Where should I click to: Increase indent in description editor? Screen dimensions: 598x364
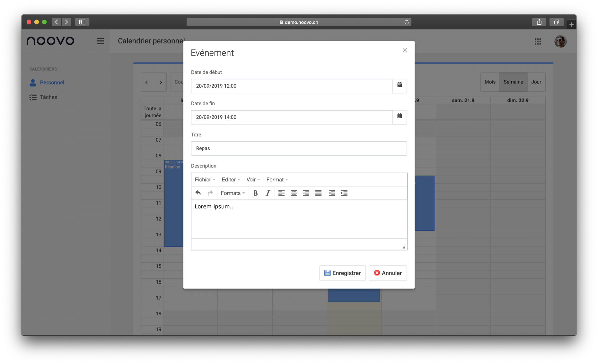coord(344,193)
